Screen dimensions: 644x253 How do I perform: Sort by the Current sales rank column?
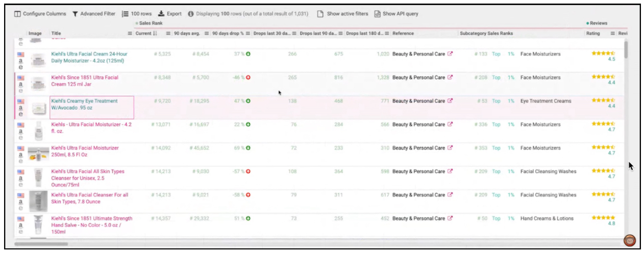[x=146, y=34]
